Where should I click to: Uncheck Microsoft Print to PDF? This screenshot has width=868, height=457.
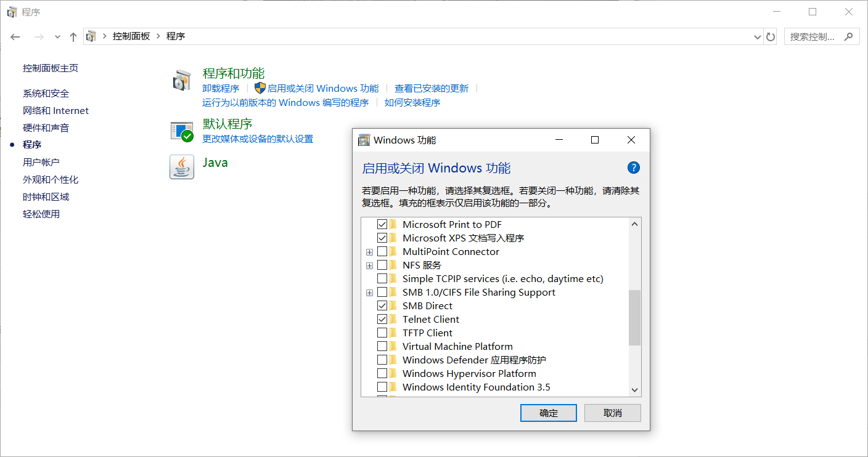[382, 224]
